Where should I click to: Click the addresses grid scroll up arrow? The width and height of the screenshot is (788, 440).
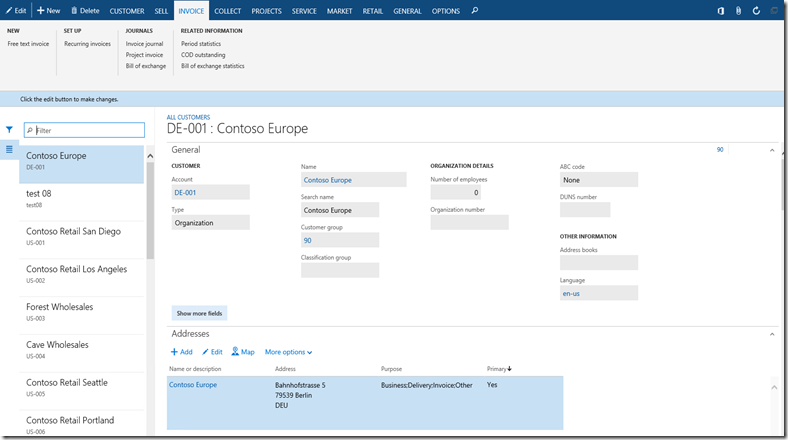774,387
